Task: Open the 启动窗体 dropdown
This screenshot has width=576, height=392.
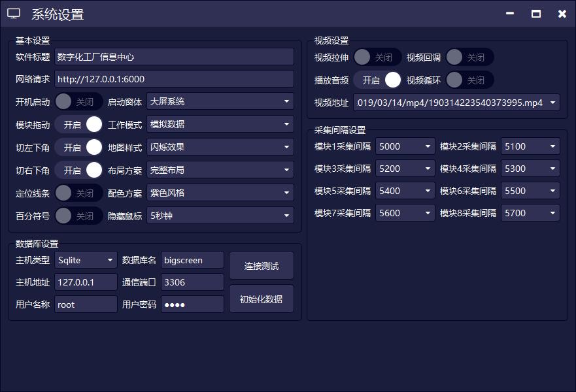Action: [220, 101]
